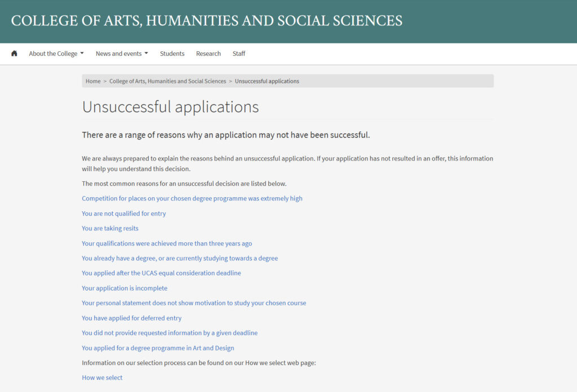Image resolution: width=577 pixels, height=392 pixels.
Task: Expand the News and events menu
Action: point(119,53)
